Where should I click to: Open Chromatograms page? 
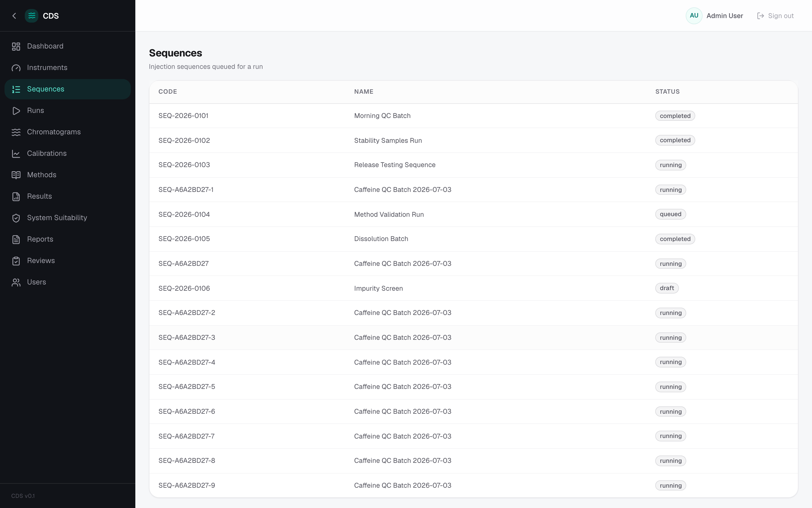67,132
